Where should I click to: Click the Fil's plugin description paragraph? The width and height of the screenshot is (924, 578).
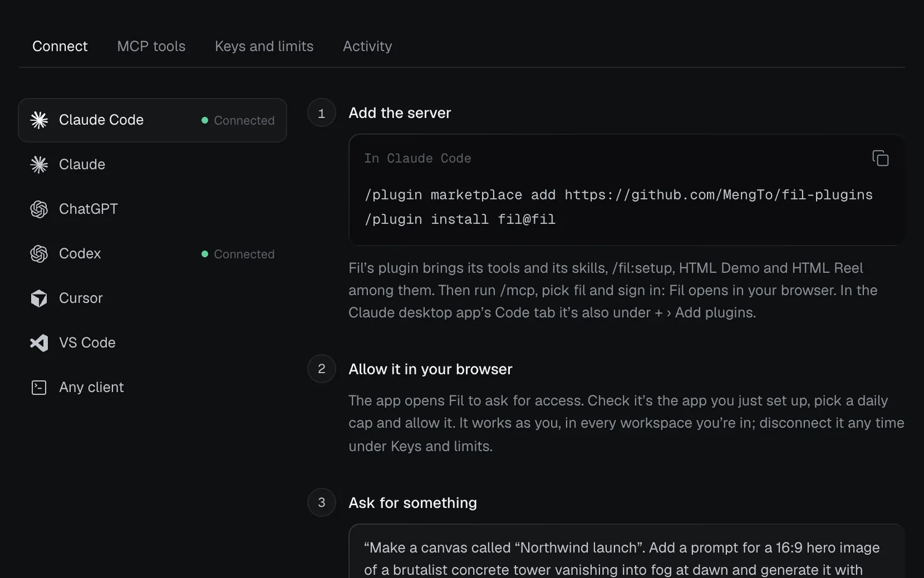tap(613, 290)
